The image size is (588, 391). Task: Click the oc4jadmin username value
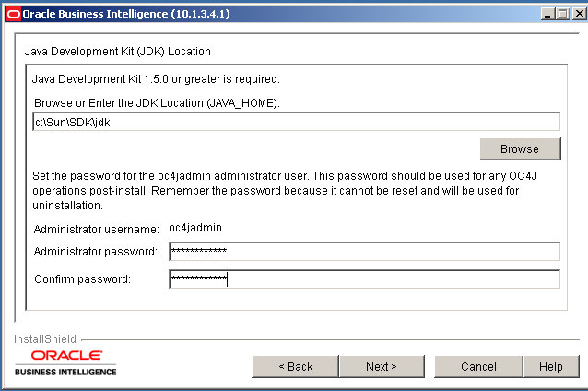(x=195, y=227)
